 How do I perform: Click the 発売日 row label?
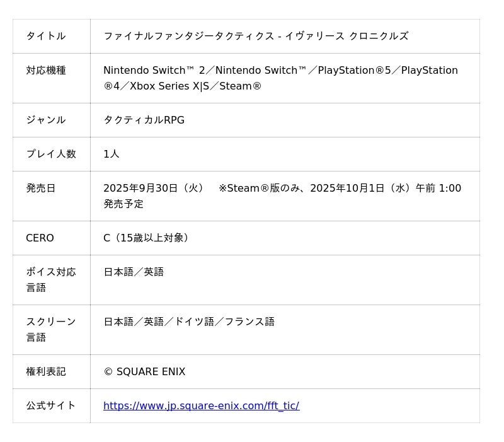[40, 188]
